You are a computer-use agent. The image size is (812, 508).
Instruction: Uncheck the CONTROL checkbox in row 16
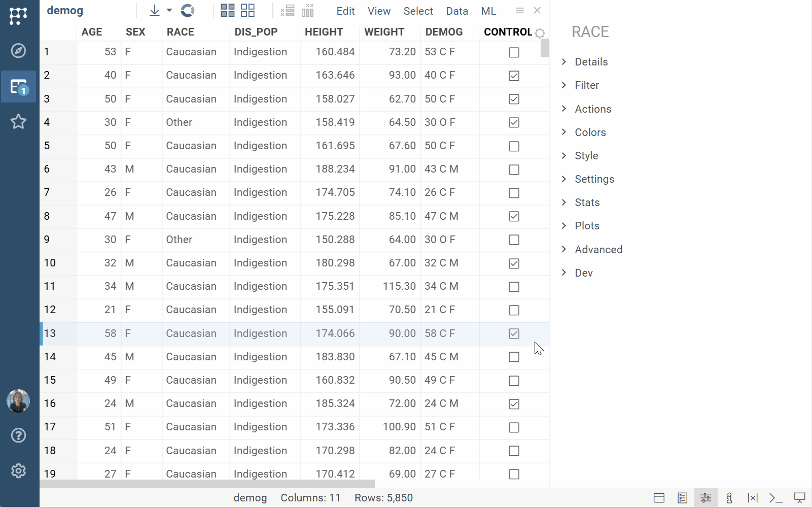[x=514, y=404]
